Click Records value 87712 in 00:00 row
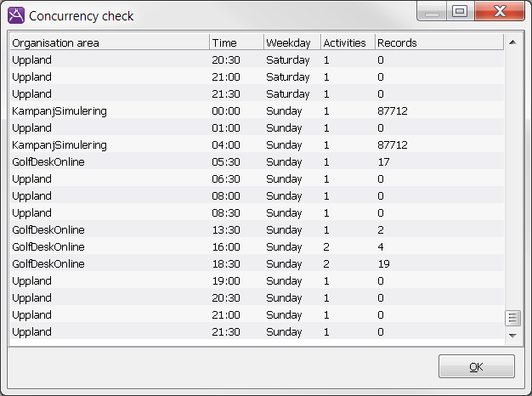The image size is (532, 396). point(393,111)
